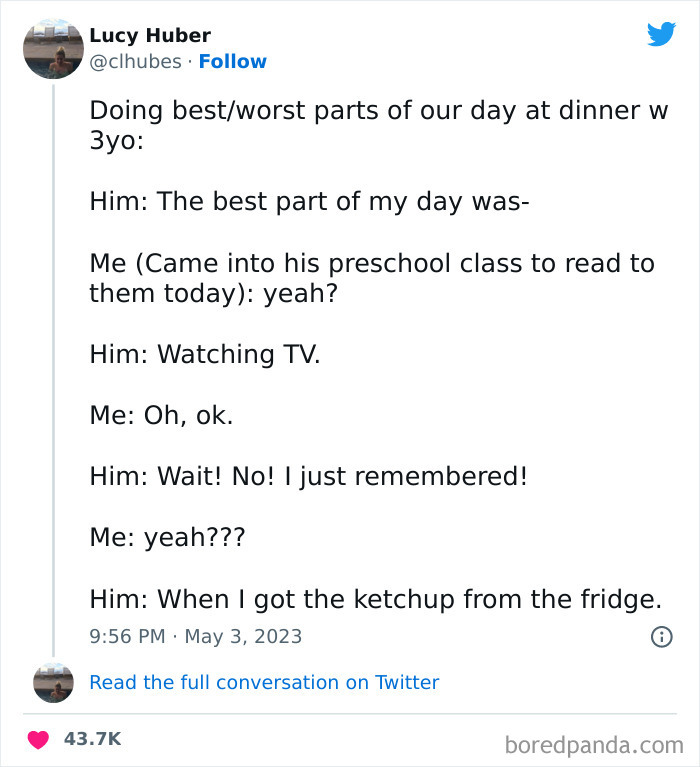Screen dimensions: 700x767
Task: Read the full conversation on Twitter
Action: click(264, 682)
